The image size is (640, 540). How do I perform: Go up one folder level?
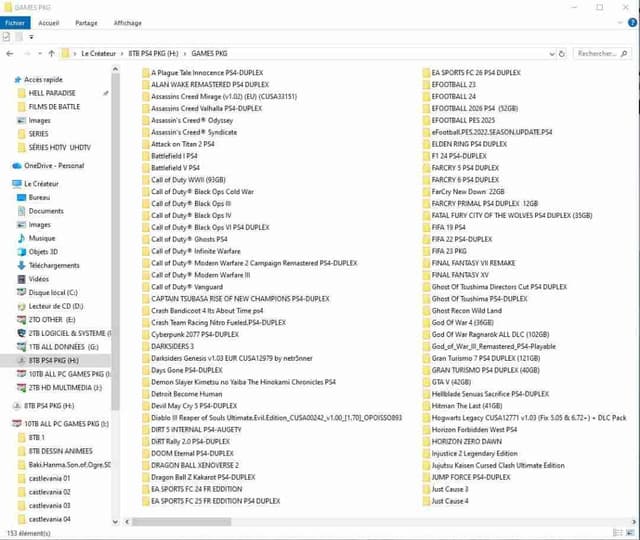[51, 53]
